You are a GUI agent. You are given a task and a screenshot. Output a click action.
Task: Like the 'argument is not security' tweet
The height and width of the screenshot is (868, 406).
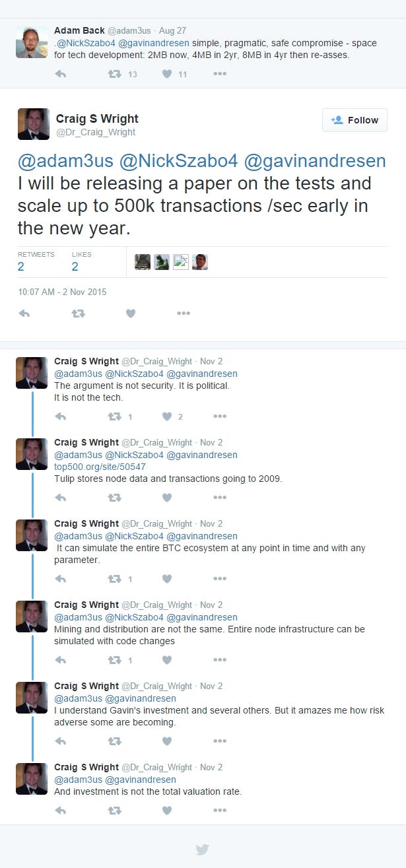pos(167,417)
